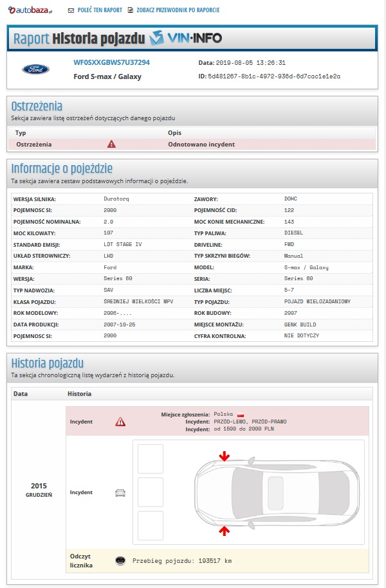
Task: Click the car damage diagram
Action: pos(277,493)
